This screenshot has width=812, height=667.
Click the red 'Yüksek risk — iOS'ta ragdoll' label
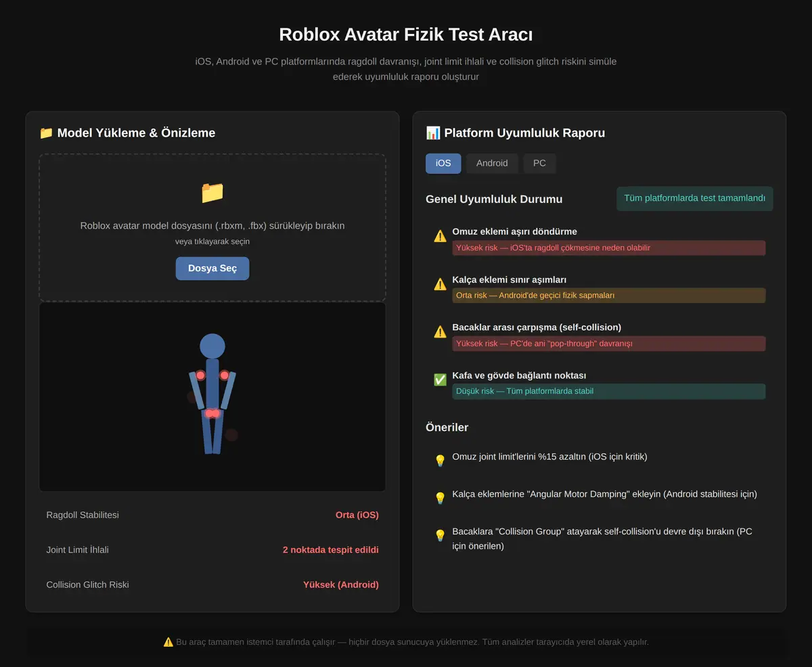609,248
